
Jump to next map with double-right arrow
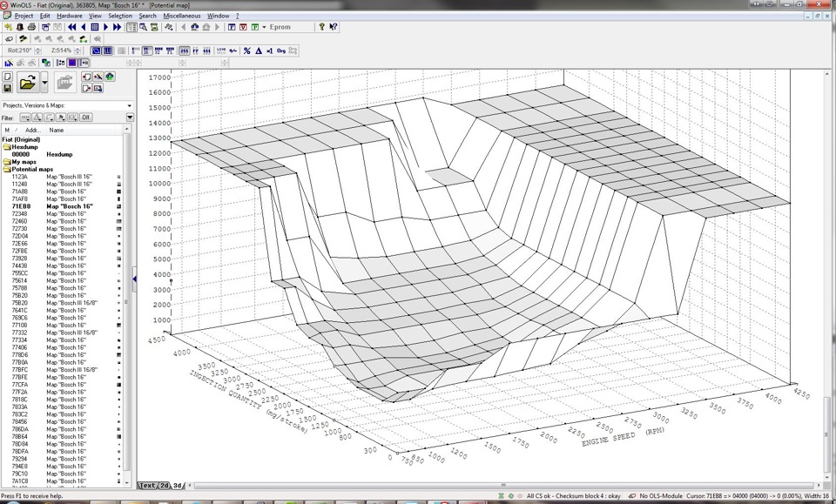(117, 27)
